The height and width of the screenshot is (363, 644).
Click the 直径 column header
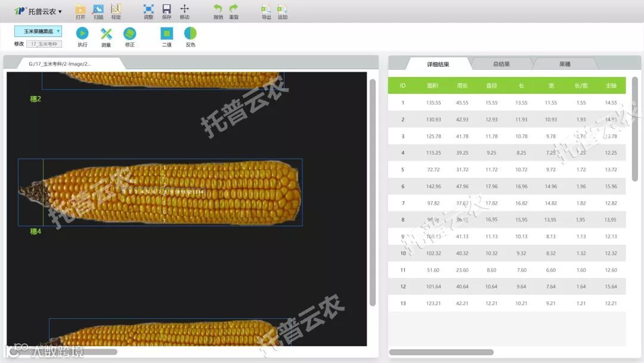pos(491,85)
